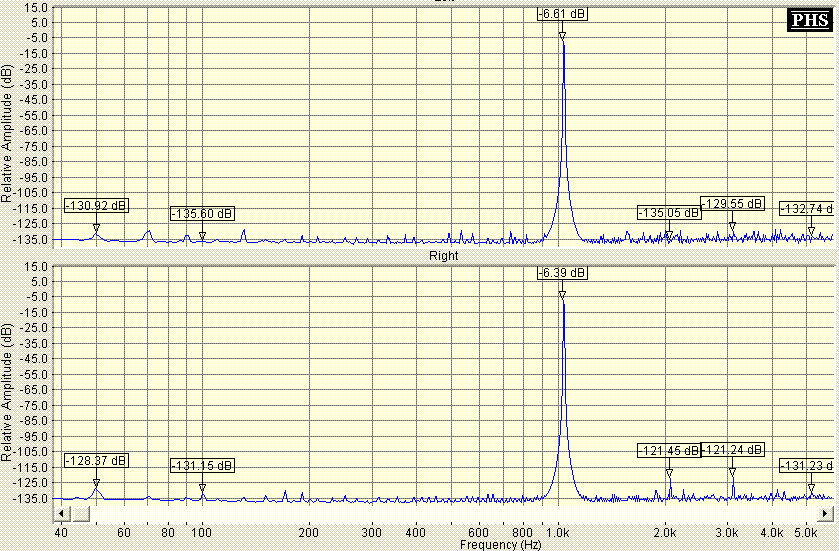Click the -130.92 dB marker label
This screenshot has height=551, width=839.
click(96, 205)
